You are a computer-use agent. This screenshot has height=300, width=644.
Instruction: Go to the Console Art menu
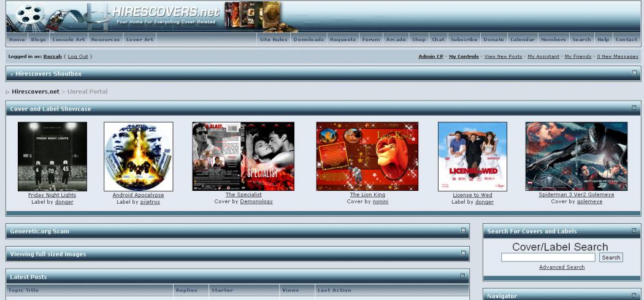point(69,39)
